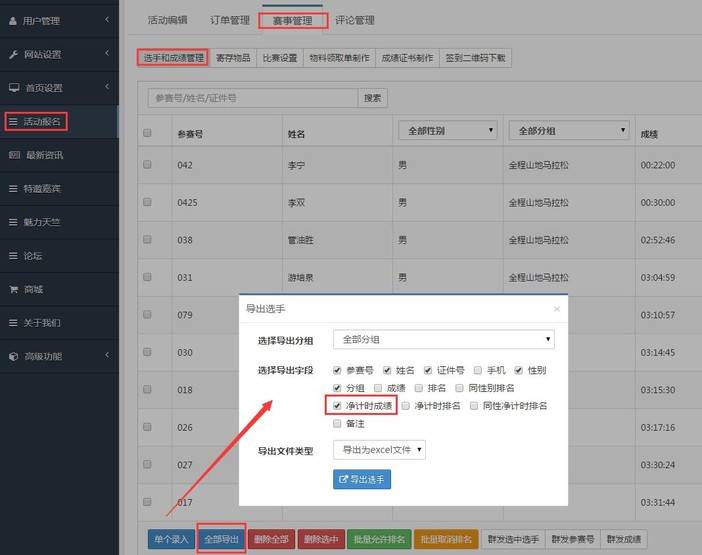The image size is (702, 555).
Task: Click the wrench icon for 网站设置
Action: (x=13, y=54)
